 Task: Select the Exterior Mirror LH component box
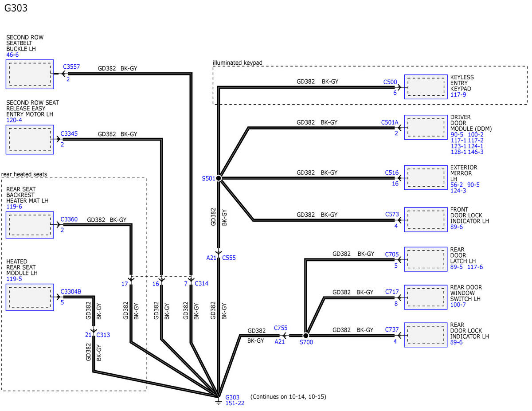coord(426,178)
